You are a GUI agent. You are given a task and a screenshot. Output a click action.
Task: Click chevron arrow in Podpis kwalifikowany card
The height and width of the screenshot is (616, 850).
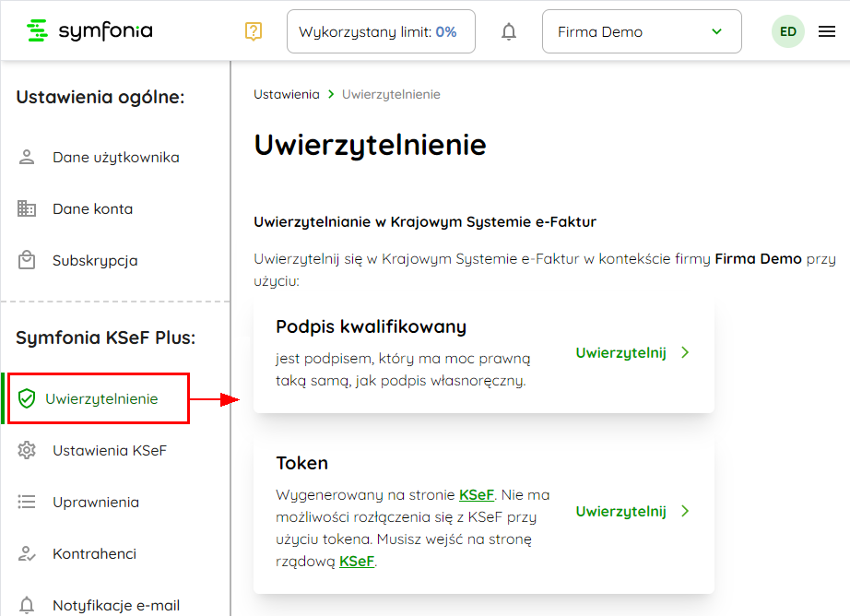click(x=685, y=352)
